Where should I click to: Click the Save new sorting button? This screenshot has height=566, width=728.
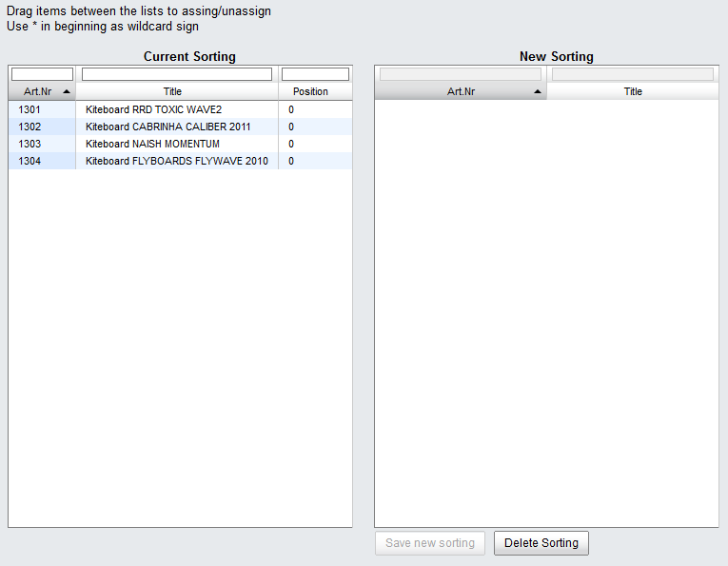point(430,543)
